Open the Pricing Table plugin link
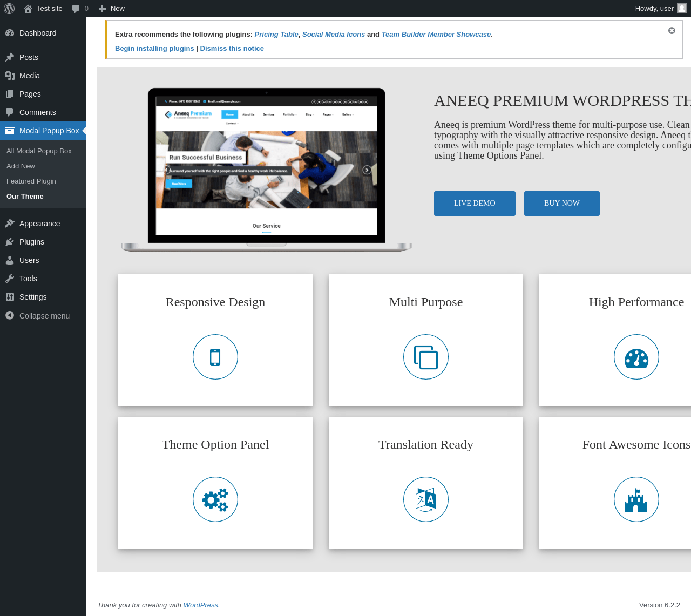The width and height of the screenshot is (691, 616). [276, 35]
